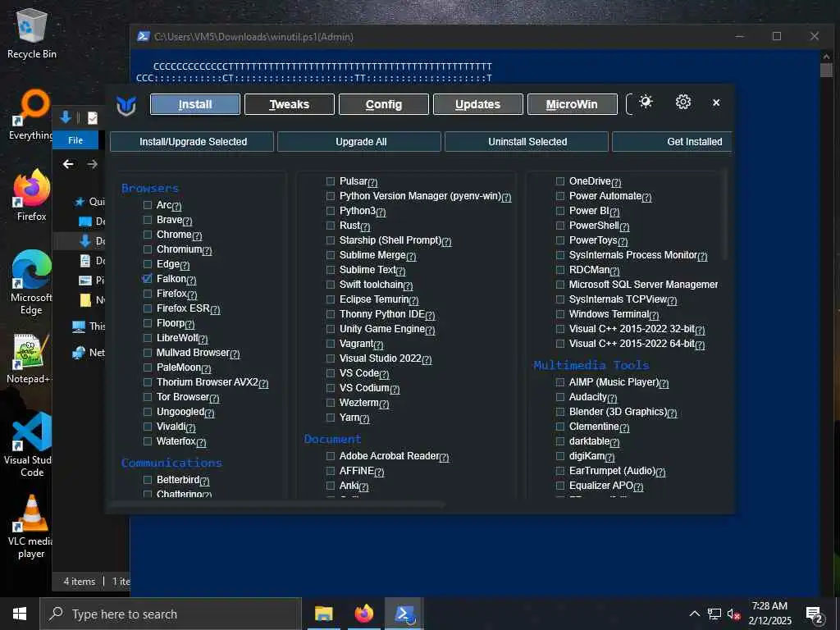840x630 pixels.
Task: Switch to the MicroWin tab
Action: pyautogui.click(x=572, y=104)
